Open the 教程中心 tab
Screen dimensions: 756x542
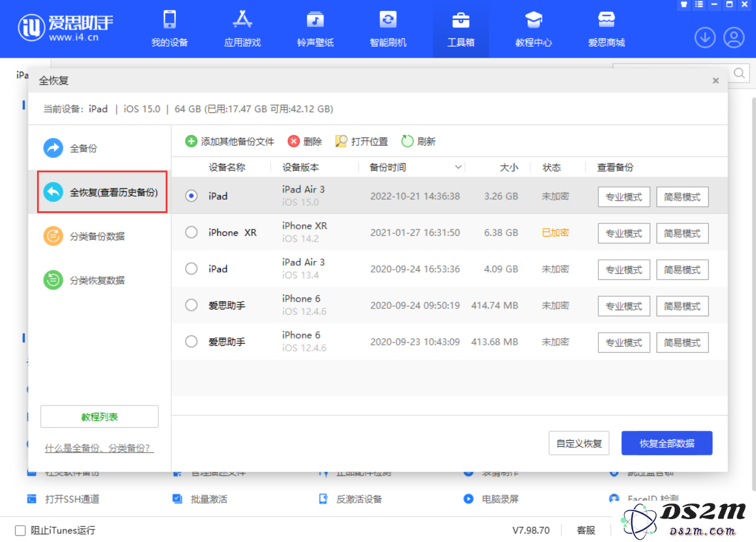tap(533, 29)
